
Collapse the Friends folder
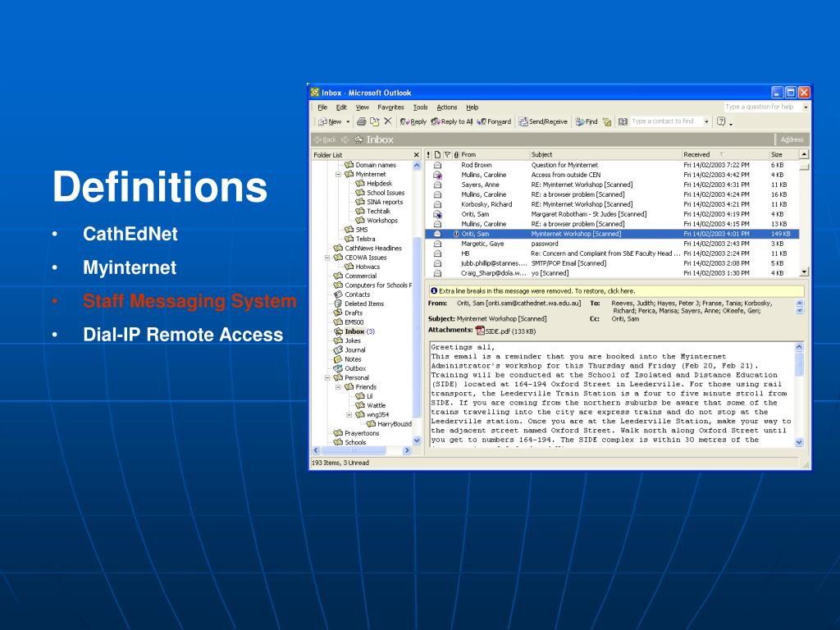(338, 387)
